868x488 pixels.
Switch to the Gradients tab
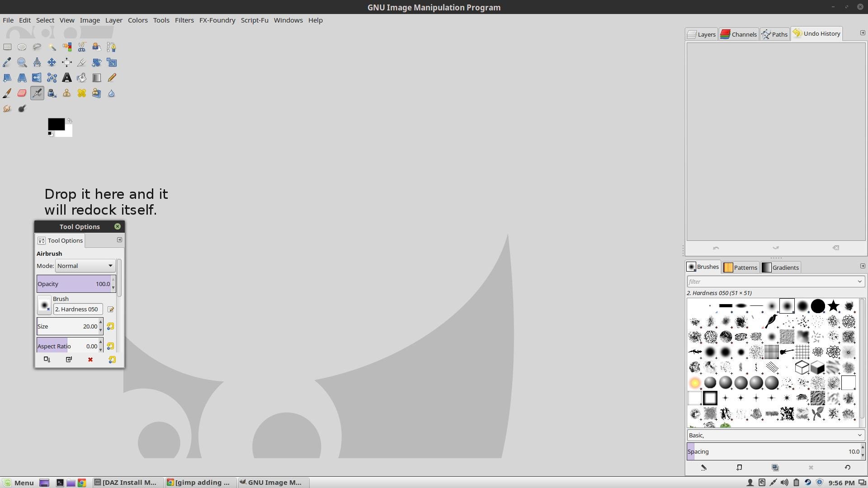coord(781,267)
